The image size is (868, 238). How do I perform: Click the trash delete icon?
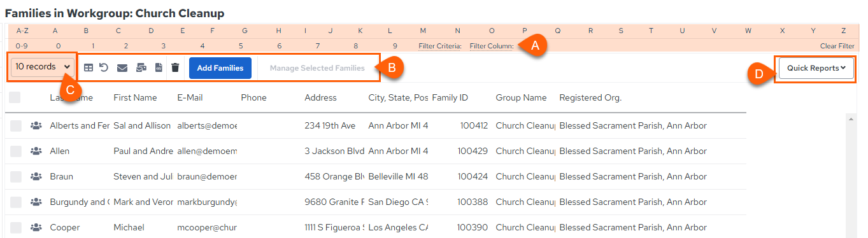pos(176,67)
